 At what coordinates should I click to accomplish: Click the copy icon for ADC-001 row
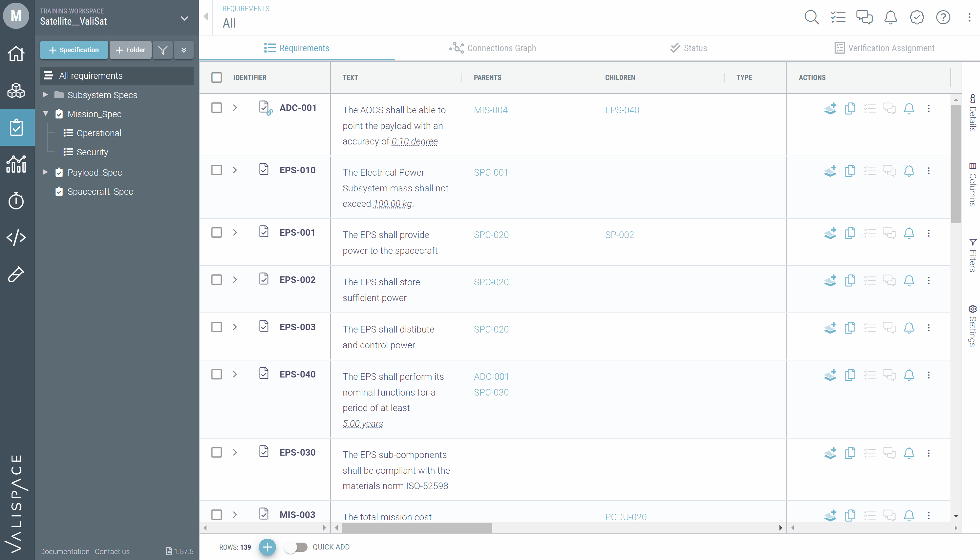tap(850, 109)
